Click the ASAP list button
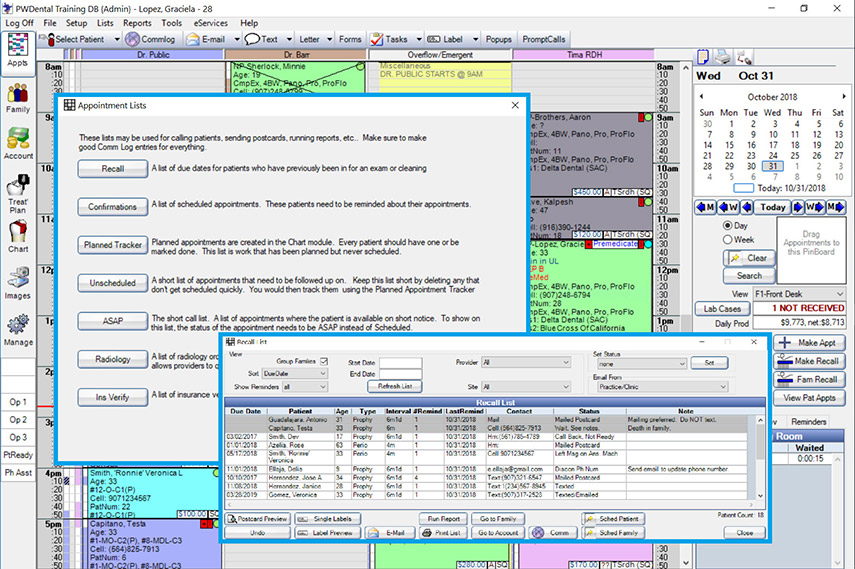 (113, 321)
